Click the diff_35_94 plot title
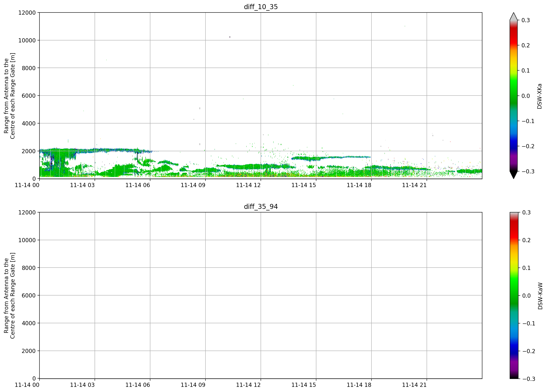Screen dimensions: 547x392 click(x=261, y=207)
